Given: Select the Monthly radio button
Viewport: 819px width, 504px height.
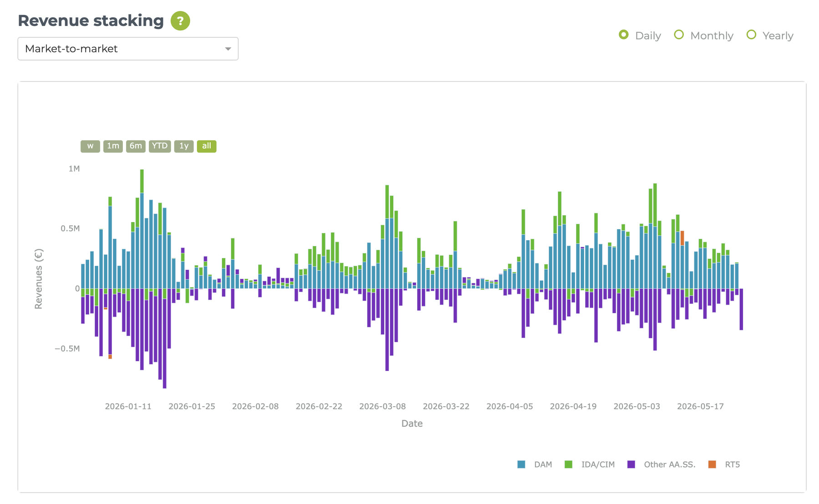Looking at the screenshot, I should point(679,35).
